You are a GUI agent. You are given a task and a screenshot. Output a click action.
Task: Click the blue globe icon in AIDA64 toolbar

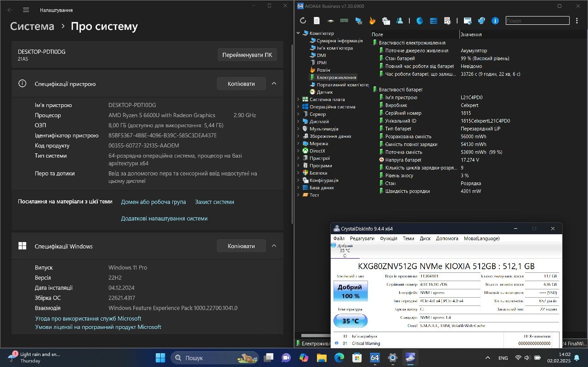[481, 21]
